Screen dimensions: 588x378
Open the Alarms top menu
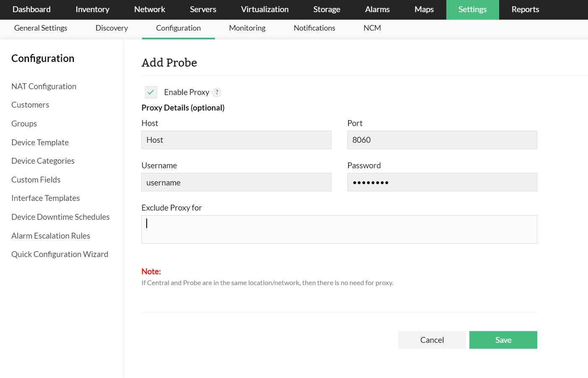click(x=377, y=10)
